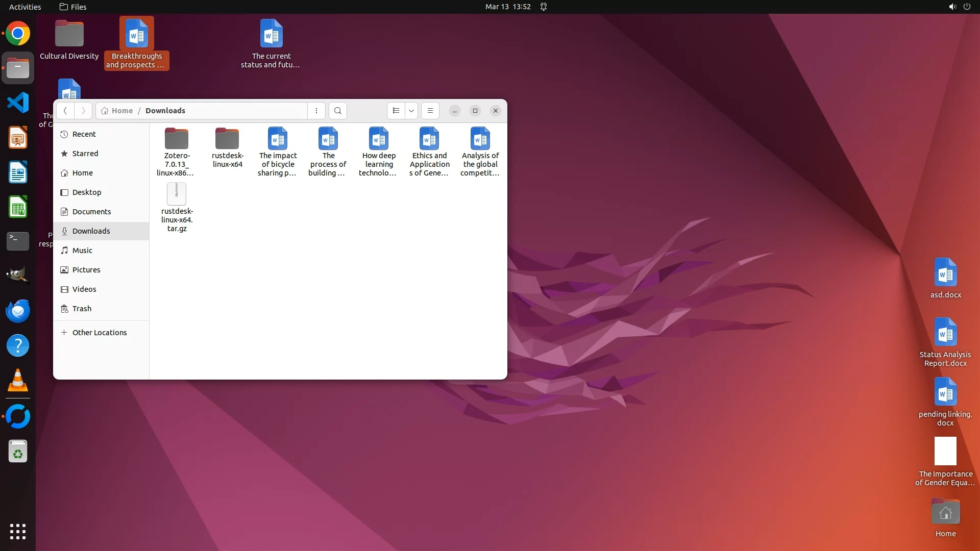Go forward using the forward arrow
Screen dimensions: 980x551
pos(83,111)
